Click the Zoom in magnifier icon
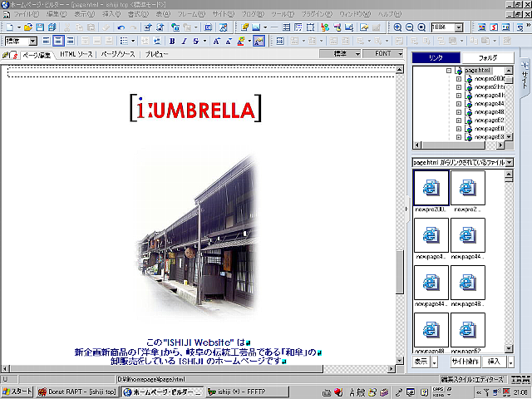This screenshot has height=399, width=532. tap(397, 27)
